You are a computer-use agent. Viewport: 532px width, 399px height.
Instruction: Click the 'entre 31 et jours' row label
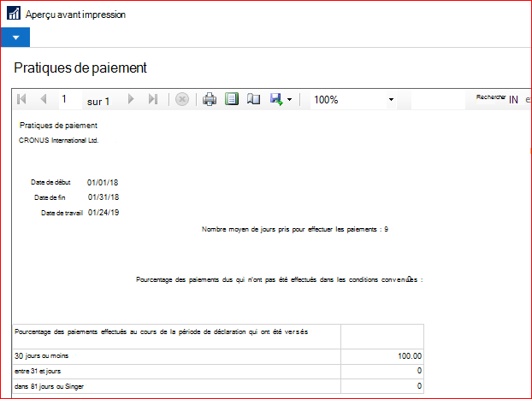click(38, 371)
